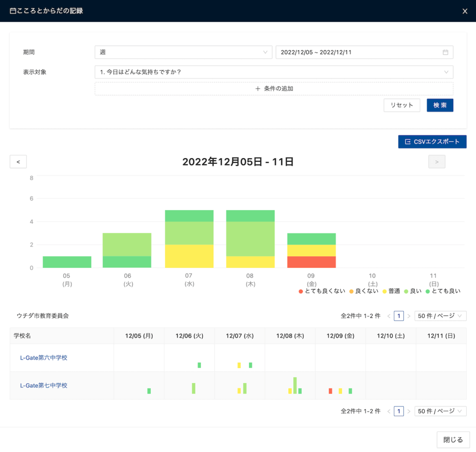Open the top 50件/ページ page size dropdown
This screenshot has height=452, width=476.
(x=440, y=316)
